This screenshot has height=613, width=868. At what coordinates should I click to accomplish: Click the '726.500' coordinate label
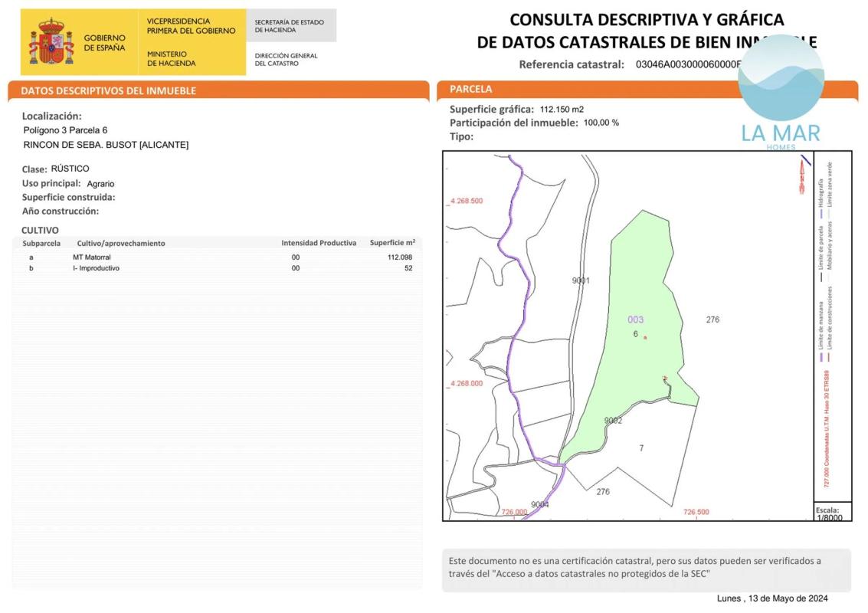(696, 512)
